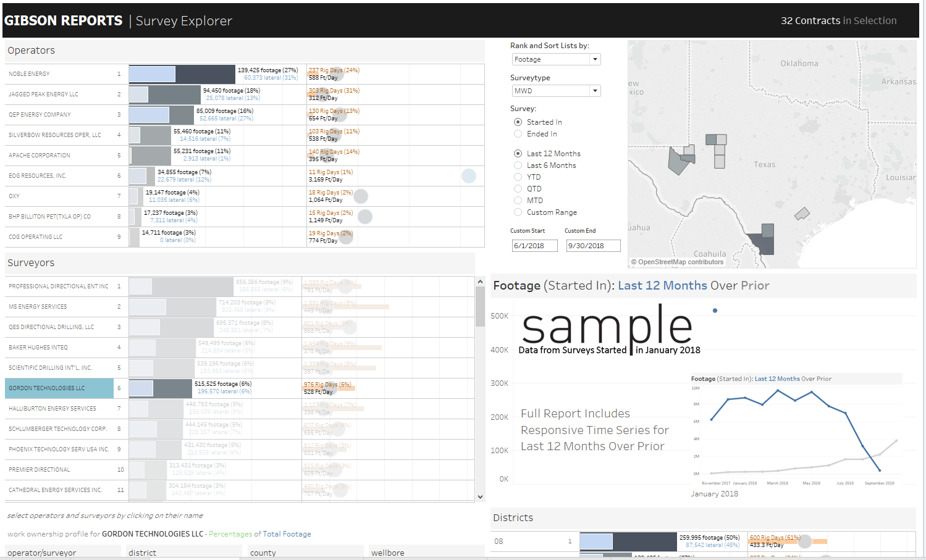
Task: Click the dark county region in South Texas
Action: [762, 243]
